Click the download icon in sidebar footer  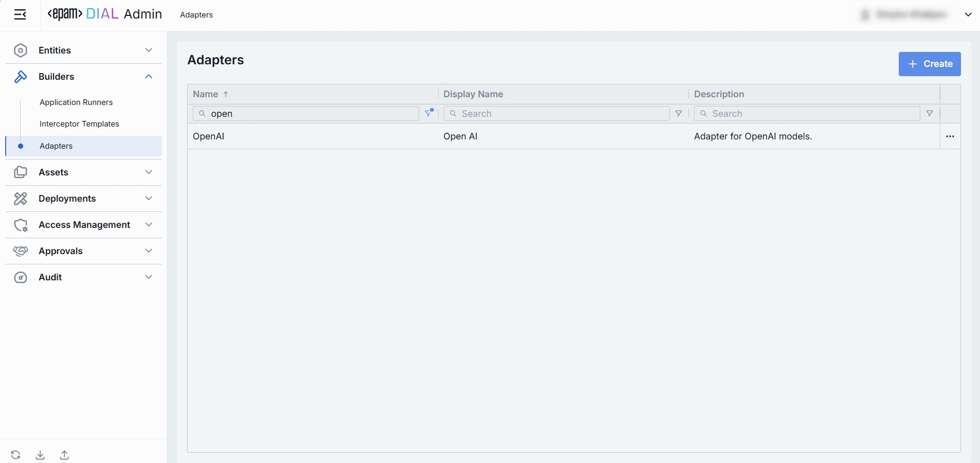(x=40, y=455)
